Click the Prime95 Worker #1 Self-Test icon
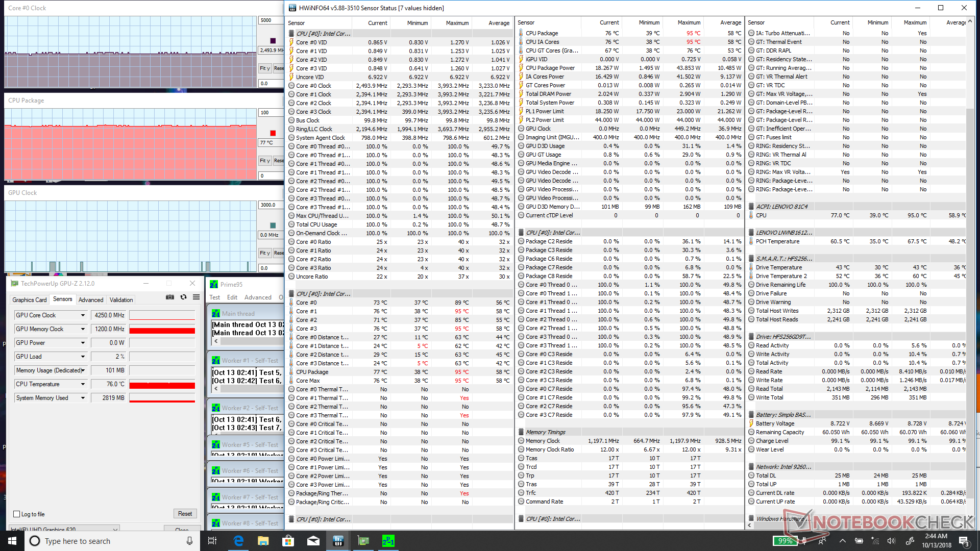The width and height of the screenshot is (980, 551). tap(216, 360)
